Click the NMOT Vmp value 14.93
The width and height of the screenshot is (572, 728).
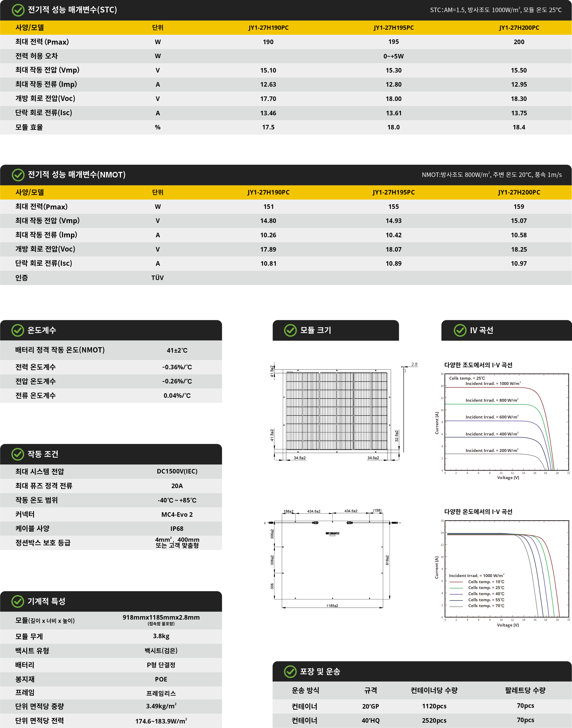(393, 221)
